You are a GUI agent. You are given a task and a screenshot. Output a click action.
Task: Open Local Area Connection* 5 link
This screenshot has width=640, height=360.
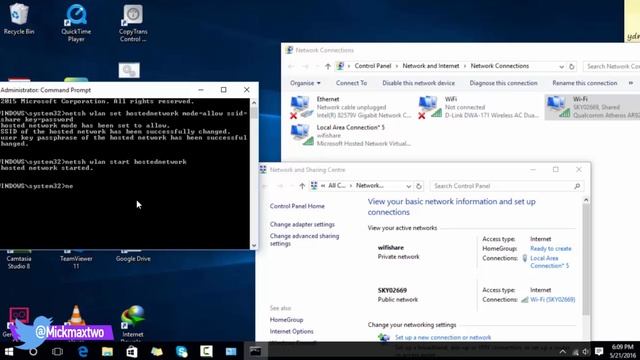(549, 262)
